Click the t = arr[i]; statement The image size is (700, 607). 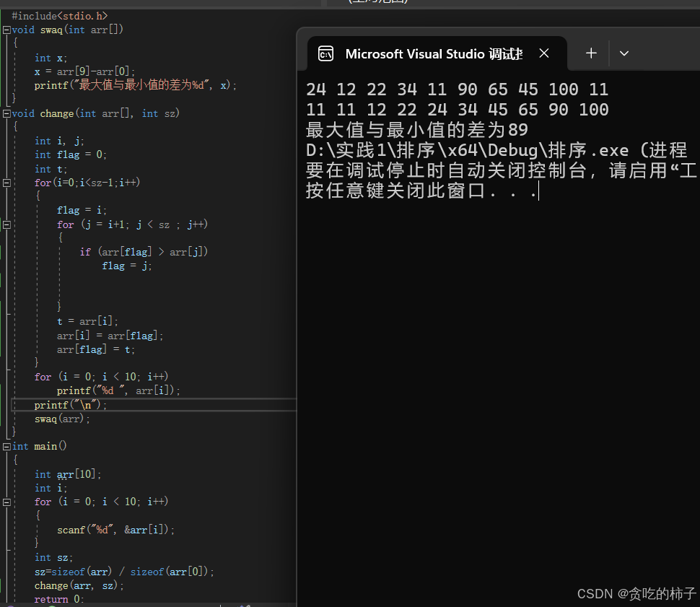pos(87,321)
